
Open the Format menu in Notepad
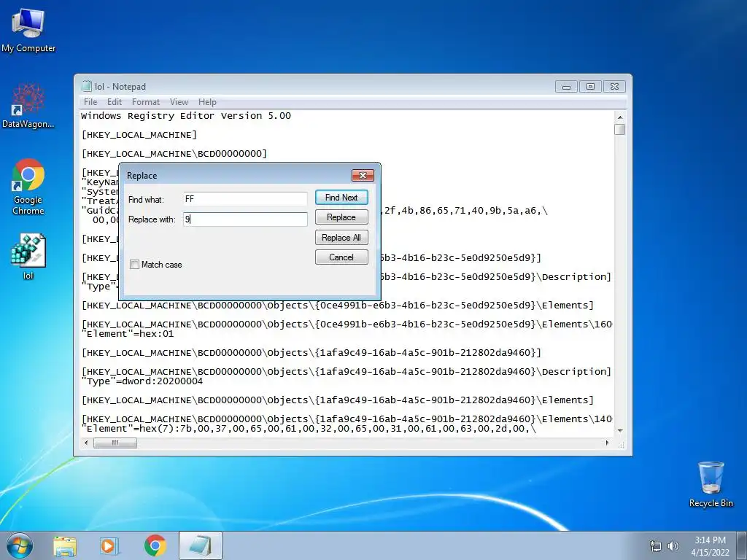coord(146,102)
